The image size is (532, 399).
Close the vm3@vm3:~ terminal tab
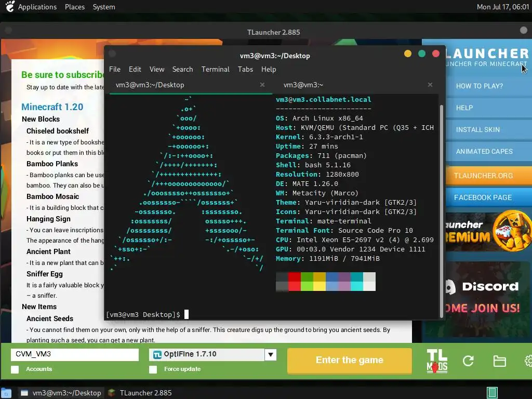tap(430, 85)
